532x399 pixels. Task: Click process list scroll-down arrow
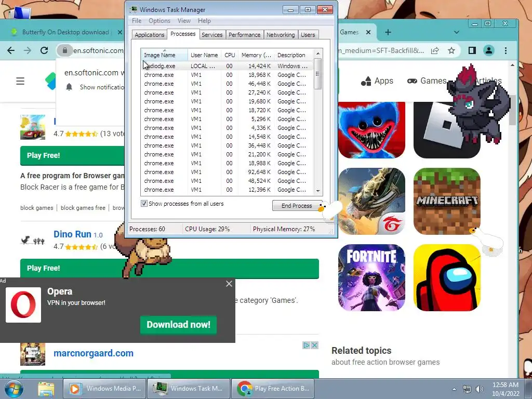coord(318,191)
